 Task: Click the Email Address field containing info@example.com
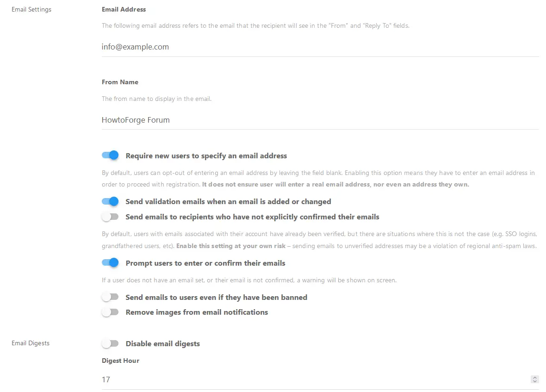(320, 47)
